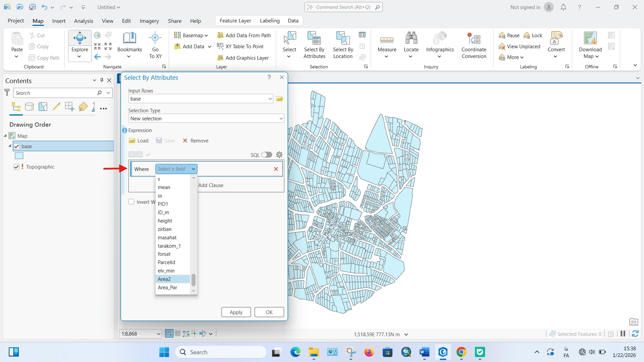Open the map scale dropdown
The width and height of the screenshot is (644, 362).
click(158, 334)
